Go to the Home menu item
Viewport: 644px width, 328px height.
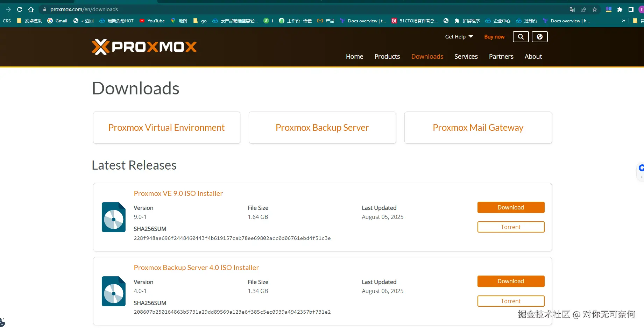[354, 57]
